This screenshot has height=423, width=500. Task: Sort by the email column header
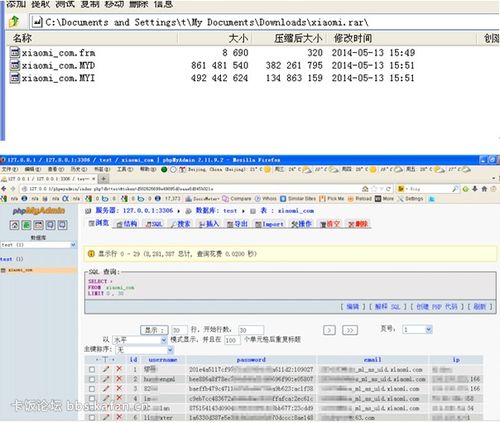pos(372,360)
